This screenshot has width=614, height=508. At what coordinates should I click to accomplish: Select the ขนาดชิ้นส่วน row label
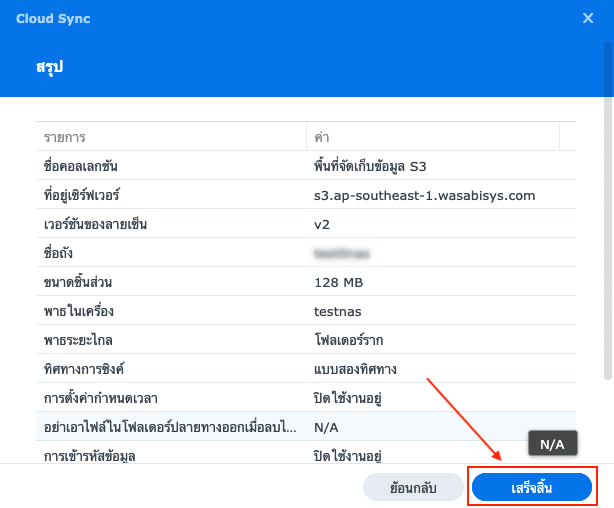[x=78, y=282]
